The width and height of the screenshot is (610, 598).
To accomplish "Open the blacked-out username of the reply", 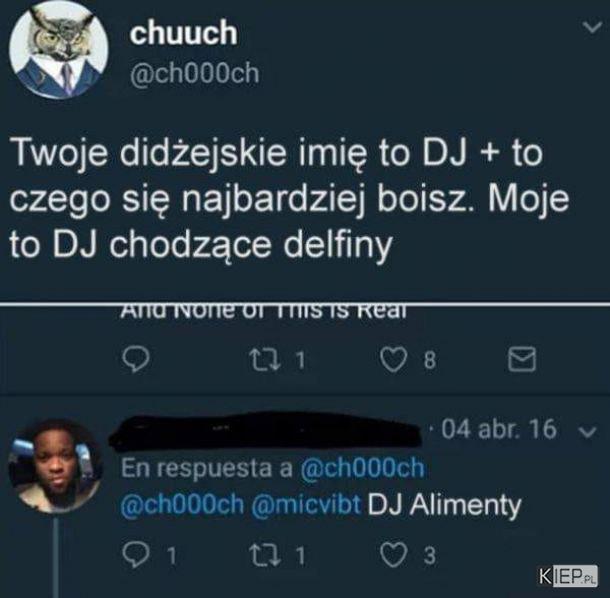I will pyautogui.click(x=267, y=431).
